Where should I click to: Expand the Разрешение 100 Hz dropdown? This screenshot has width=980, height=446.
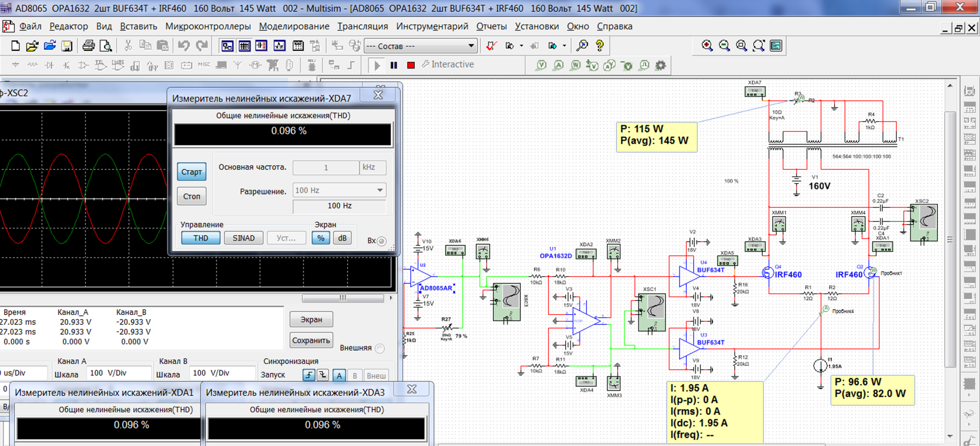click(379, 190)
